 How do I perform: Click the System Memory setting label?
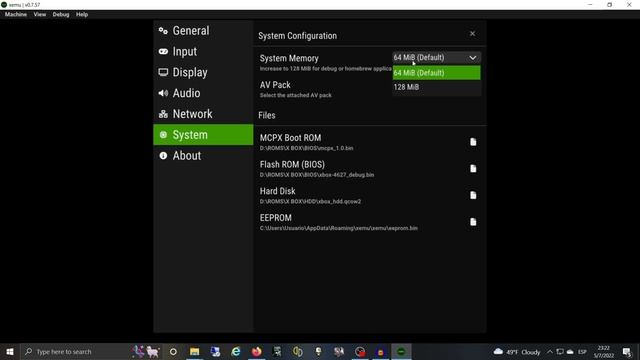289,58
